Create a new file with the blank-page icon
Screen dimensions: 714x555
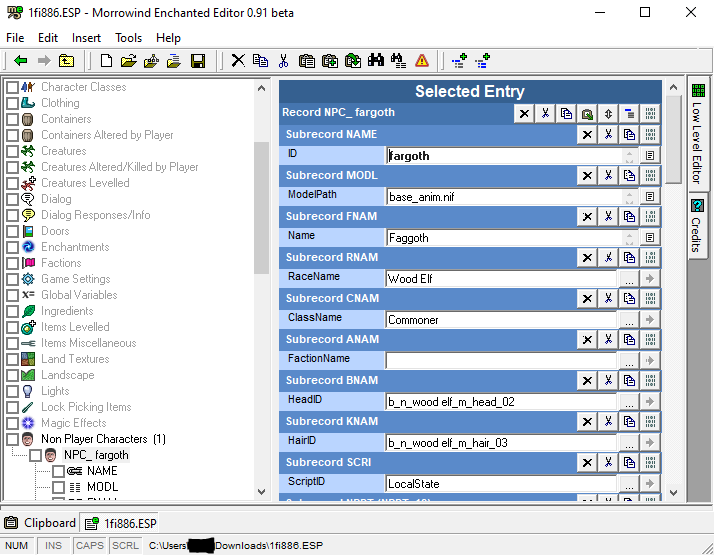pos(106,61)
